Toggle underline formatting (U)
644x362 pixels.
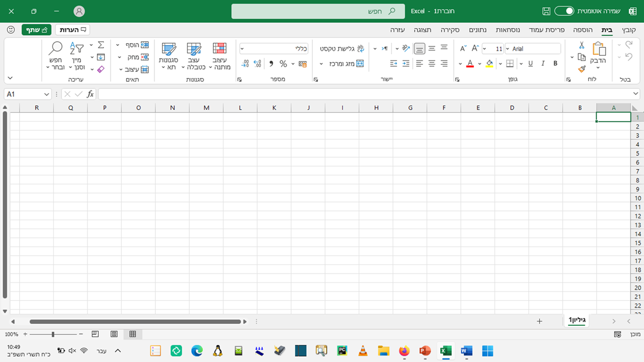[530, 63]
